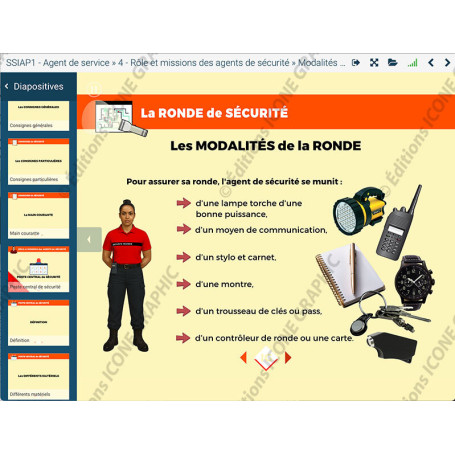The image size is (455, 455).
Task: Click the 'd'une lampe torche' bullet text
Action: click(249, 209)
